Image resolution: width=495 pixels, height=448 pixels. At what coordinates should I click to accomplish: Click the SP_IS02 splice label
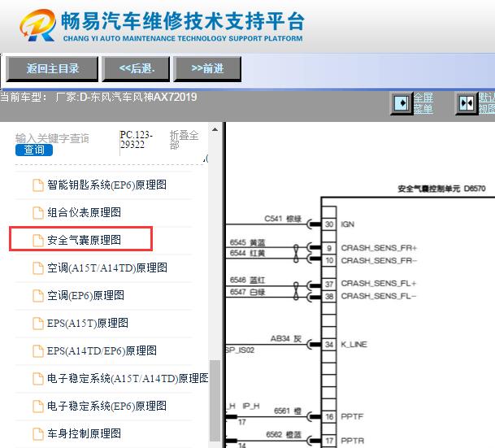coord(241,350)
